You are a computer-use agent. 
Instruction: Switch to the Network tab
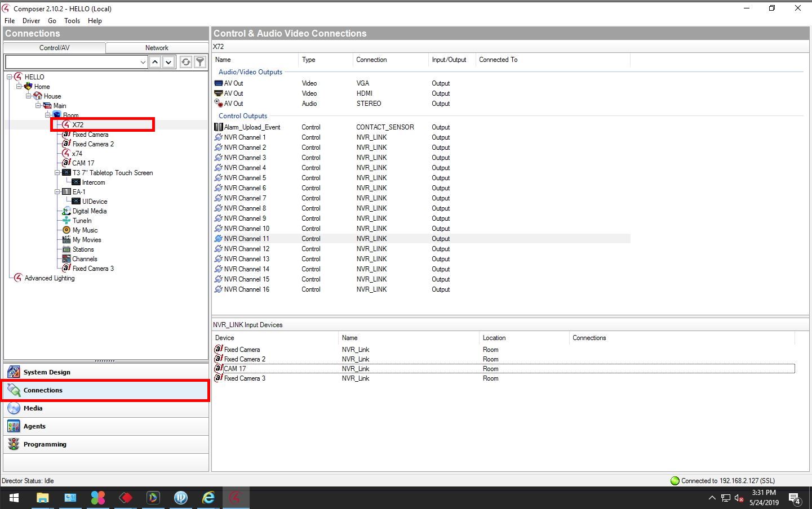(157, 48)
